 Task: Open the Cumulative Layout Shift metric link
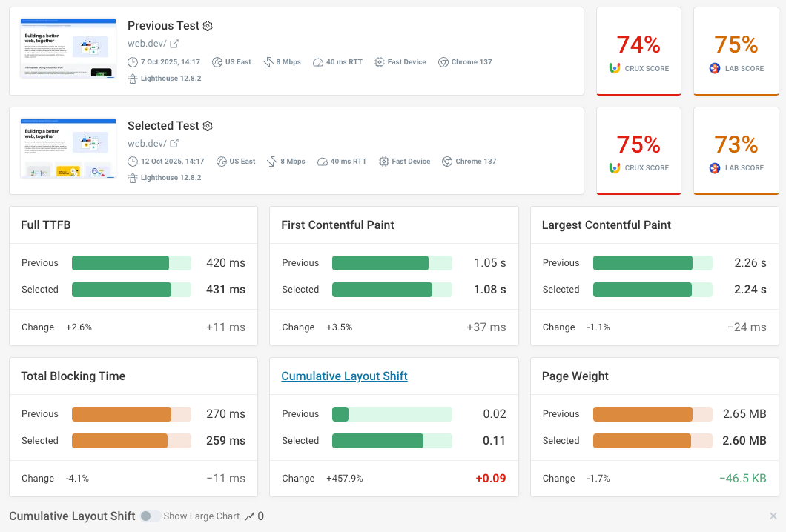click(x=344, y=376)
